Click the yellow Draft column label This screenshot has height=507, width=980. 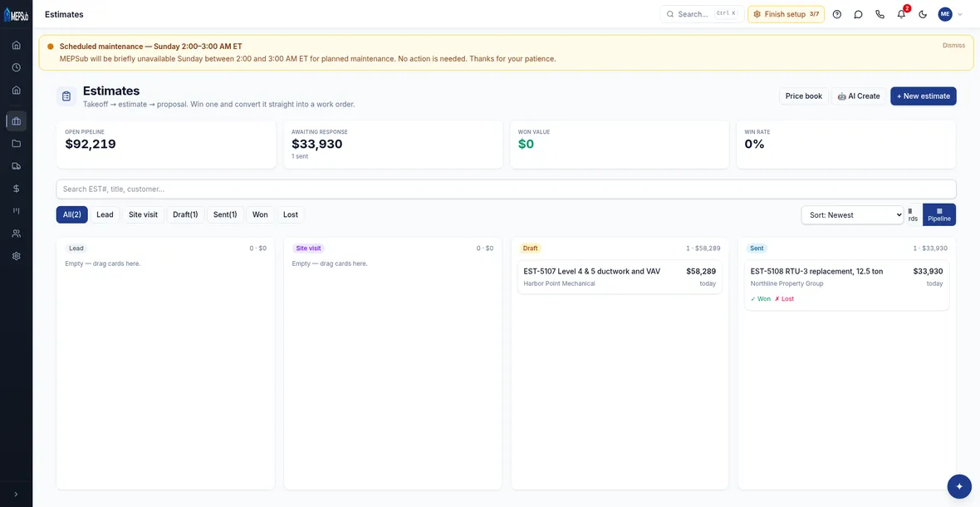pos(530,249)
